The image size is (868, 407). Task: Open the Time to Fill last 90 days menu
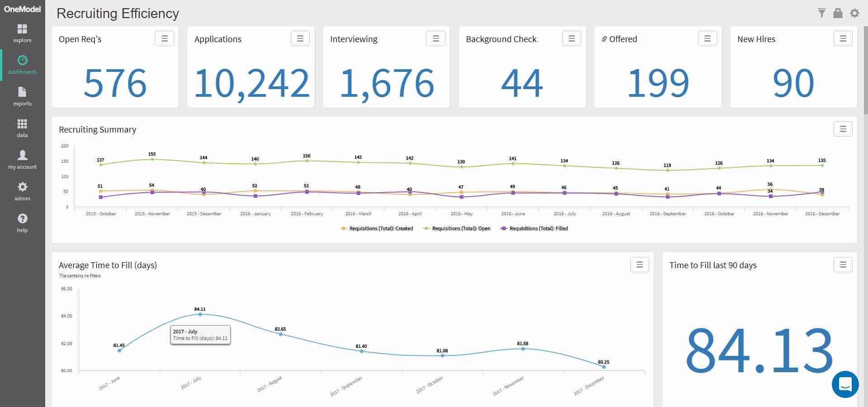click(x=844, y=265)
